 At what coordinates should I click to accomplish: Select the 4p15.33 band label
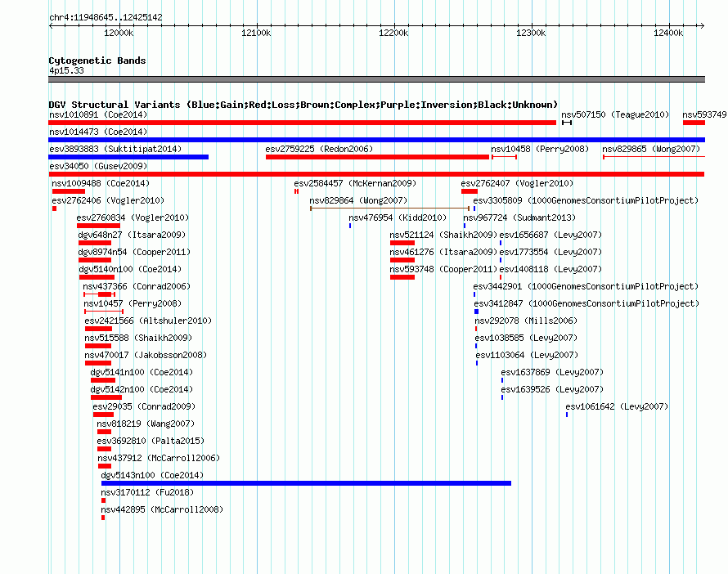[66, 70]
